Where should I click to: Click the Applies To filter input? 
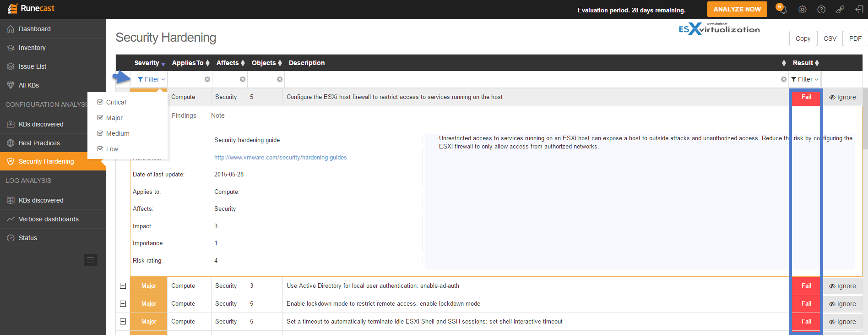[190, 79]
